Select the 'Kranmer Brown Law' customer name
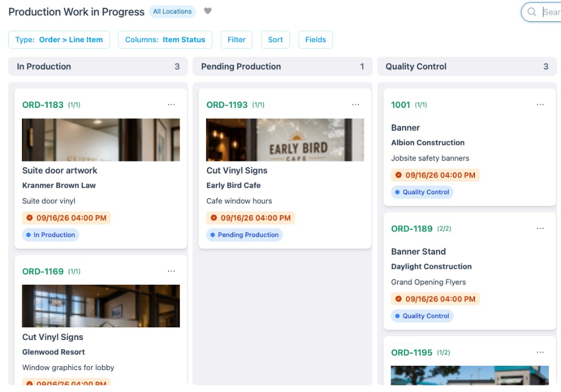 coord(59,185)
